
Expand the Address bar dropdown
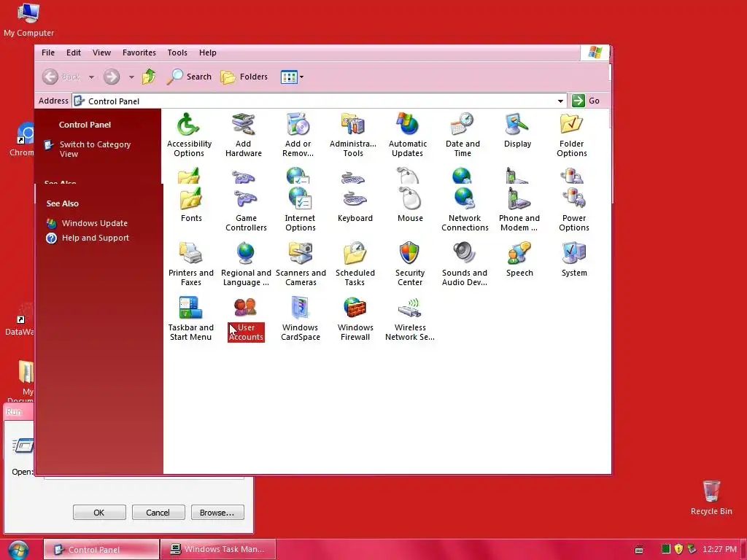[x=560, y=101]
